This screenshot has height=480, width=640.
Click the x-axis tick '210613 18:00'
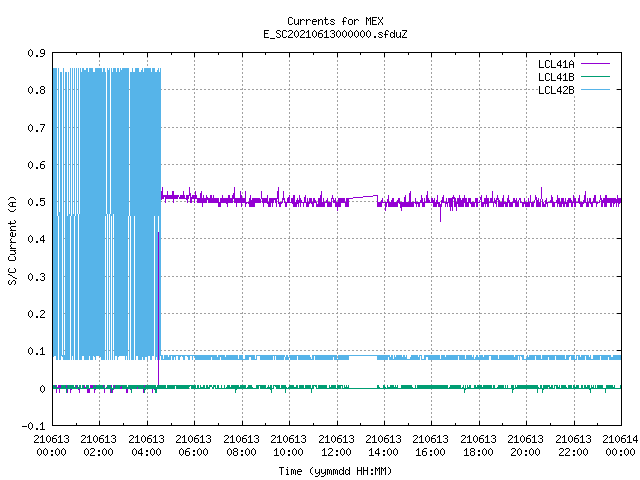tap(479, 446)
